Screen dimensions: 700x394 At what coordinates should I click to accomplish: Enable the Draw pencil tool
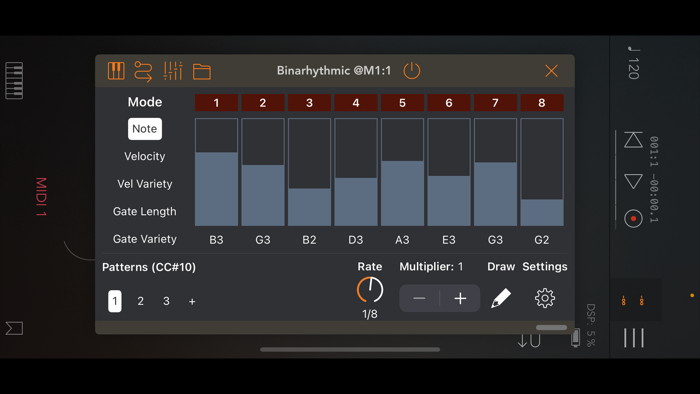coord(501,298)
